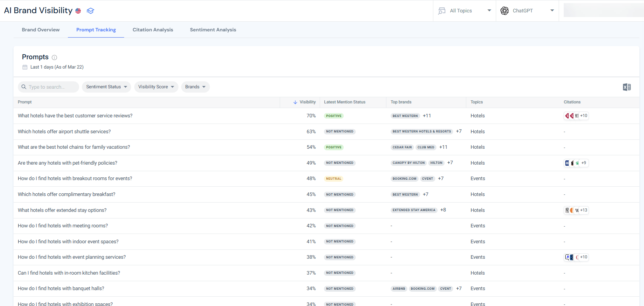Expand the Sentiment Status filter
644x306 pixels.
pyautogui.click(x=107, y=87)
